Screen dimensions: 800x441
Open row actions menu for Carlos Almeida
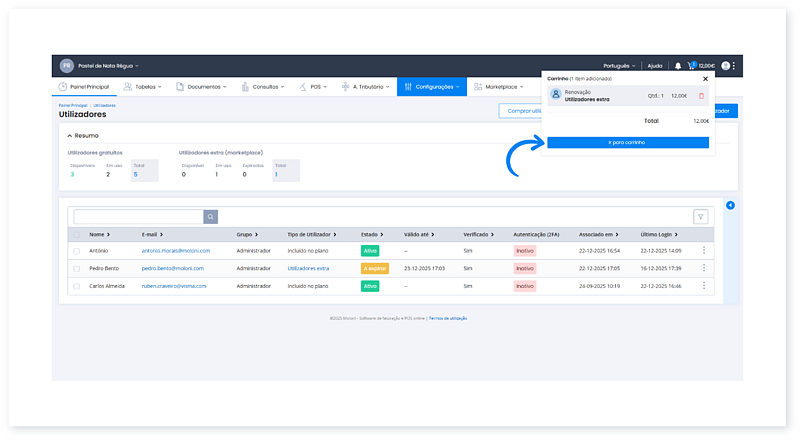703,286
